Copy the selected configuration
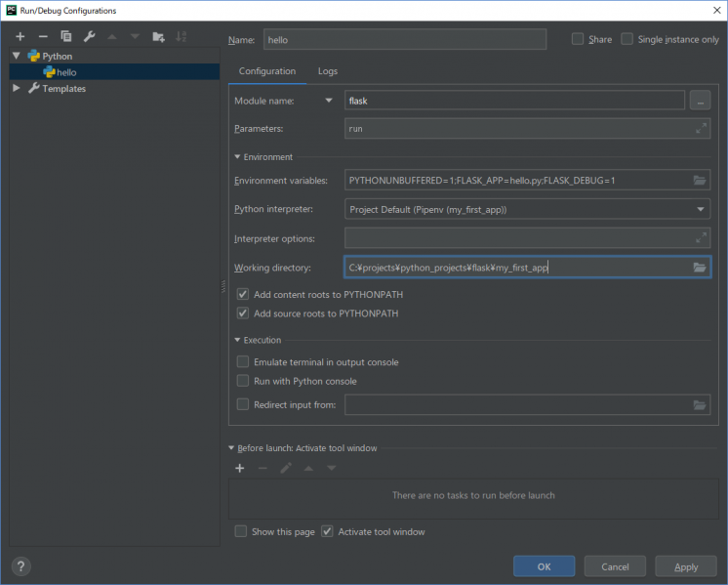This screenshot has height=585, width=728. pos(66,36)
